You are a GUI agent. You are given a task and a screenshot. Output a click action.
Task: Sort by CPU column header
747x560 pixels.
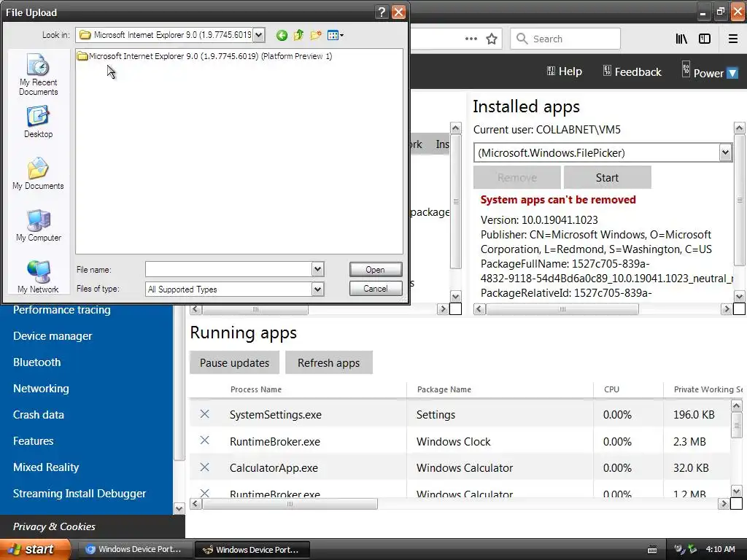click(612, 389)
